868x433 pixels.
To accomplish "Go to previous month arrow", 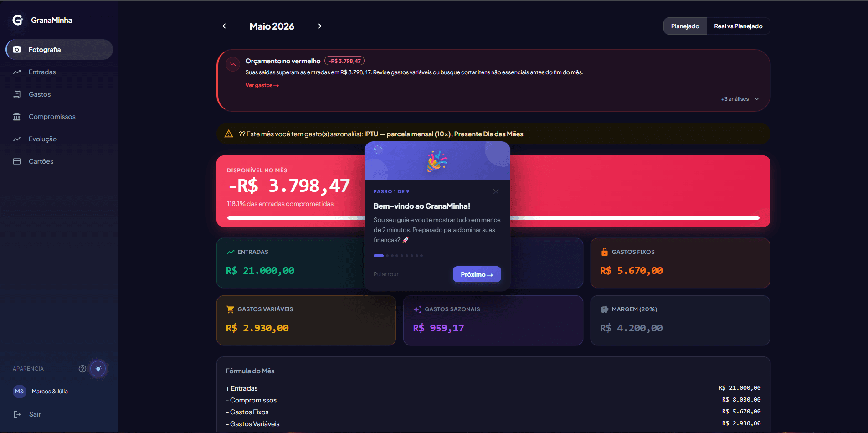I will pyautogui.click(x=224, y=26).
